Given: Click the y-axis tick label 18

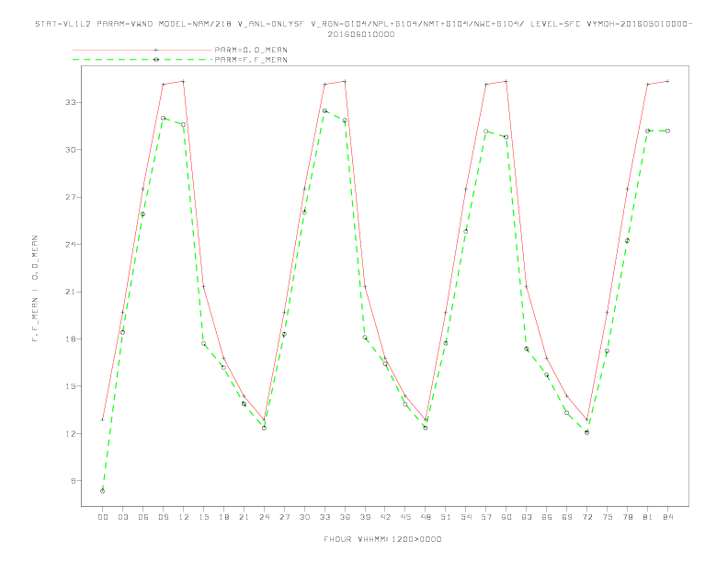Looking at the screenshot, I should click(x=71, y=339).
